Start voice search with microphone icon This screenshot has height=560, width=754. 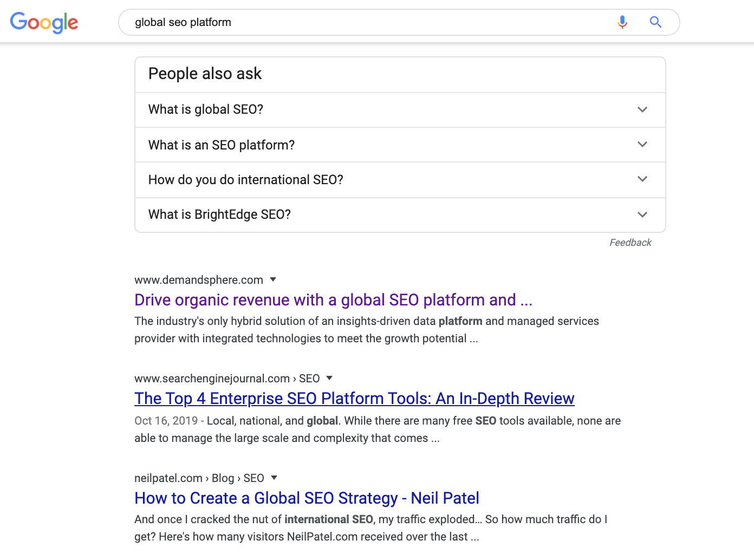[x=622, y=22]
